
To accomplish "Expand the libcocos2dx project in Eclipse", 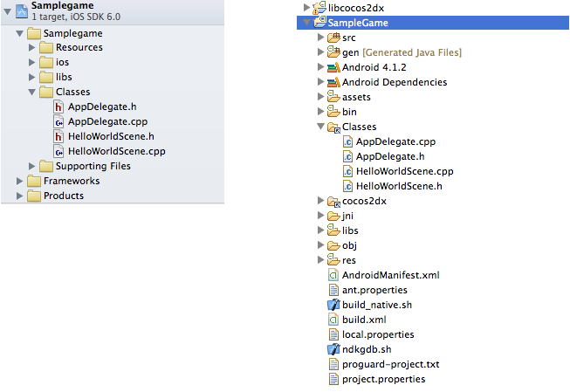I will [306, 7].
